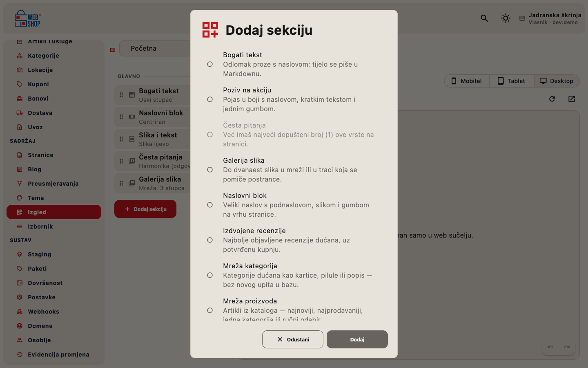Choose the Poziv na akciju radio option
This screenshot has width=588, height=368.
coord(210,99)
